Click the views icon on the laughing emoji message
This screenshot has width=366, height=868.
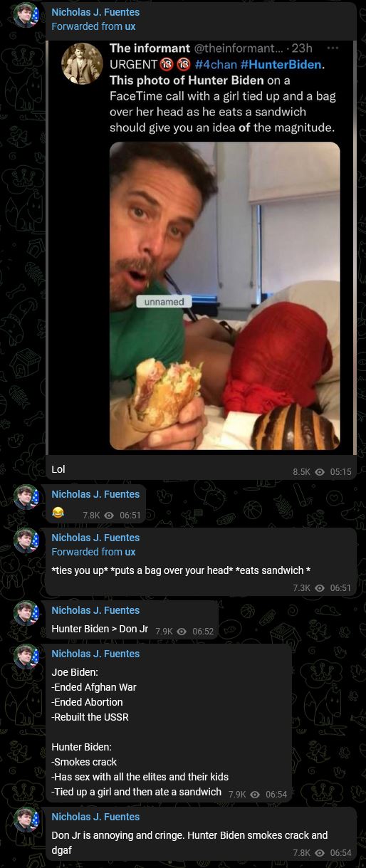click(110, 515)
